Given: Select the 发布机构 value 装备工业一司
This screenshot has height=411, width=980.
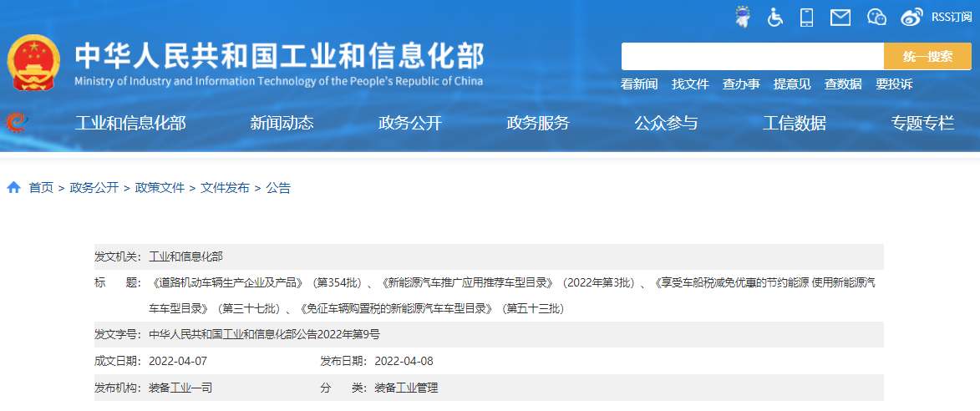Looking at the screenshot, I should point(180,388).
